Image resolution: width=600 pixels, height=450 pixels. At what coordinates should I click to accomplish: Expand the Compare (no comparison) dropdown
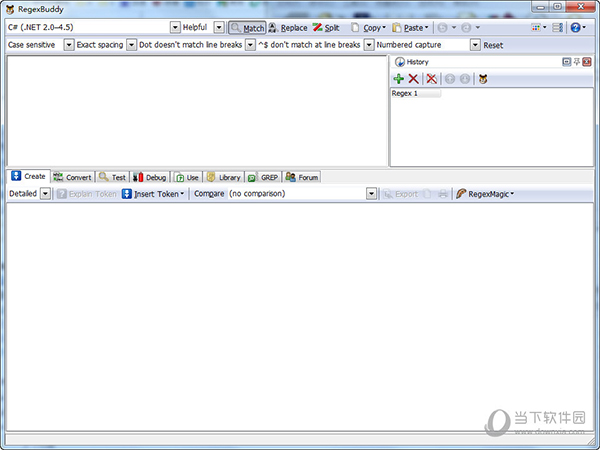pyautogui.click(x=371, y=194)
